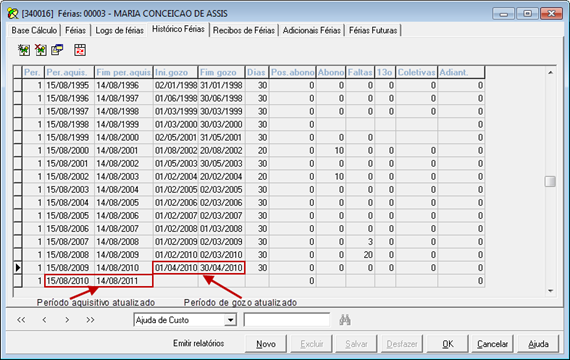The width and height of the screenshot is (570, 360).
Task: Select the row selector for 15/08/2000
Action: pos(17,151)
